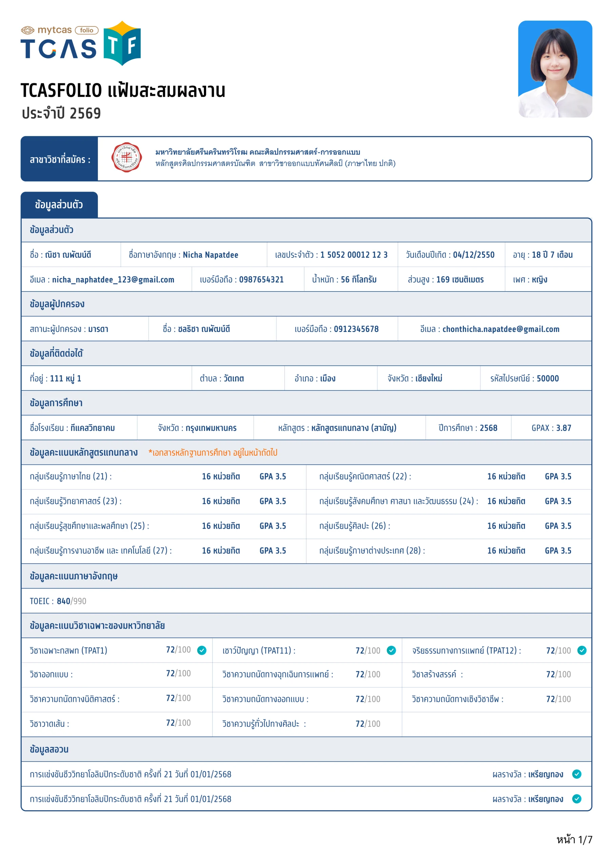
Task: Click the mytcas folio logo
Action: tap(59, 30)
